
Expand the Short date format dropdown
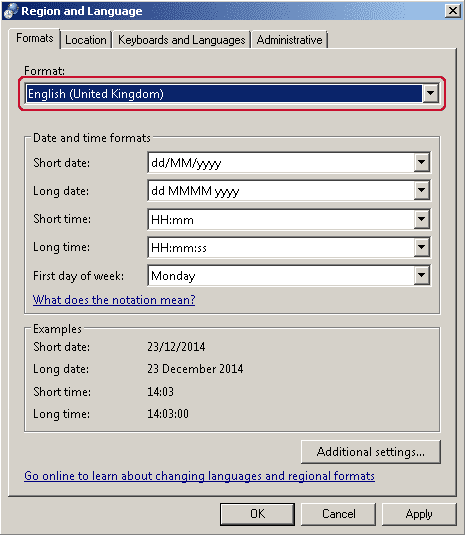point(422,162)
